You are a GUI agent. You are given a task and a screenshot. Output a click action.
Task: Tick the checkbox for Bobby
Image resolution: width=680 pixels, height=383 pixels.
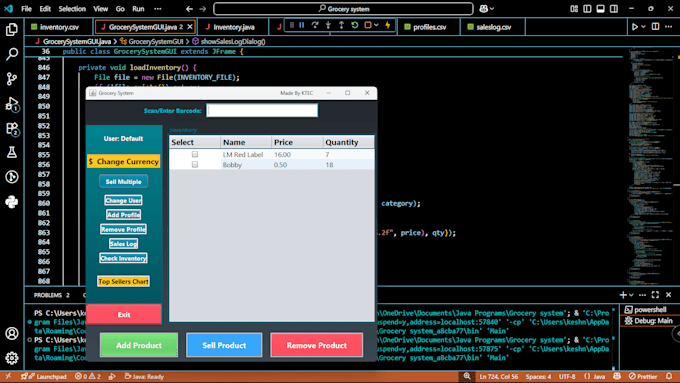point(195,165)
